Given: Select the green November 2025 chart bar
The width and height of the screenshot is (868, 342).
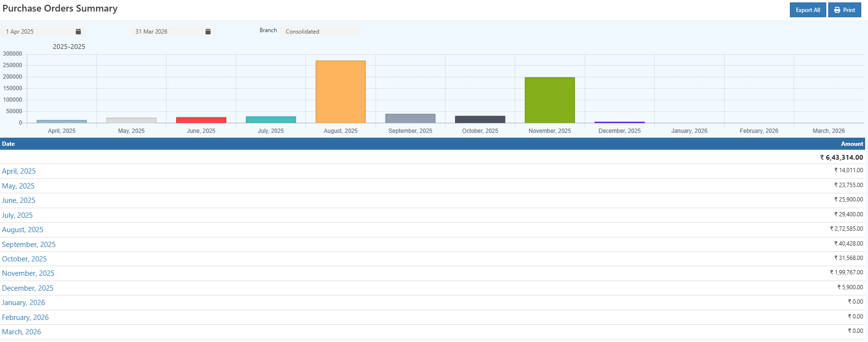Looking at the screenshot, I should (x=550, y=100).
